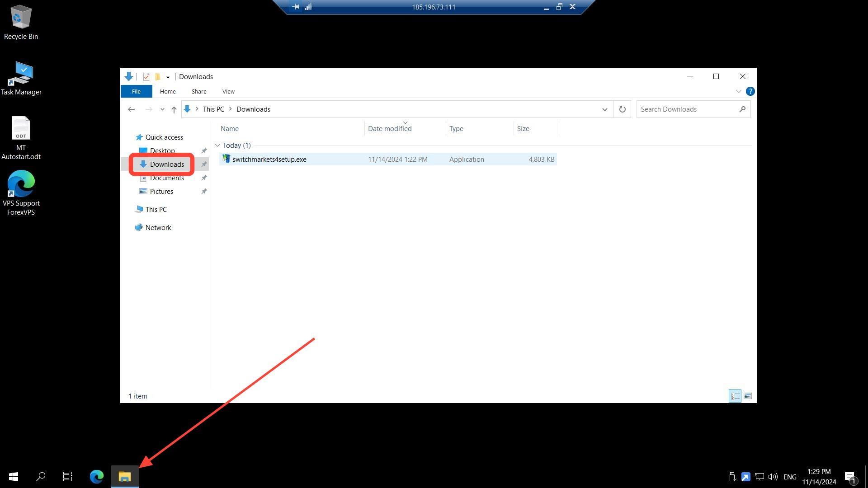The width and height of the screenshot is (868, 488).
Task: Switch to Details view layout
Action: [x=735, y=396]
